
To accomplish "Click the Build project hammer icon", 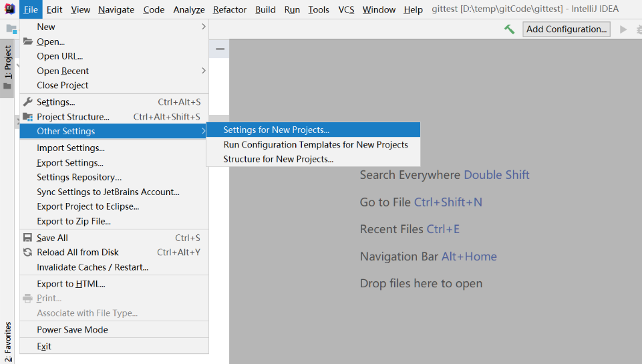I will point(509,29).
